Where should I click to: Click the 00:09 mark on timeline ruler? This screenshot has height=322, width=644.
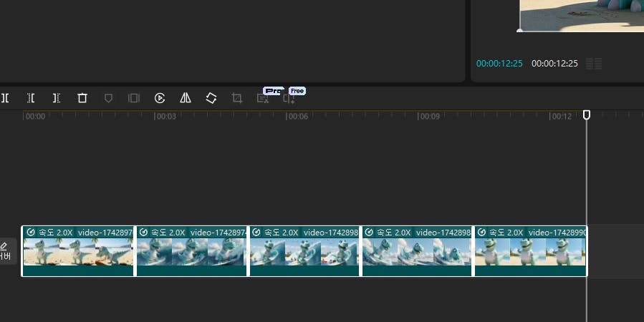[x=429, y=117]
